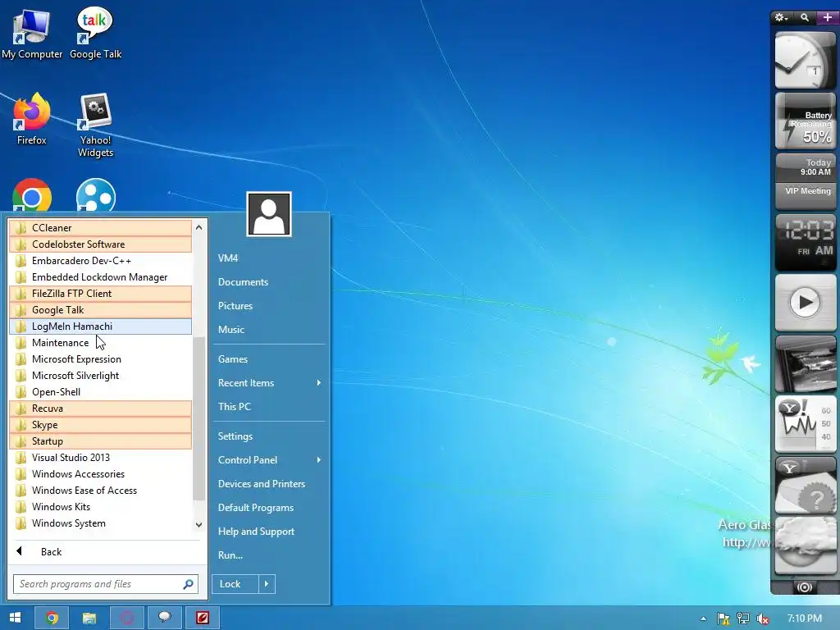Open the Yahoo stock ticker widget
The height and width of the screenshot is (630, 840).
pos(805,424)
